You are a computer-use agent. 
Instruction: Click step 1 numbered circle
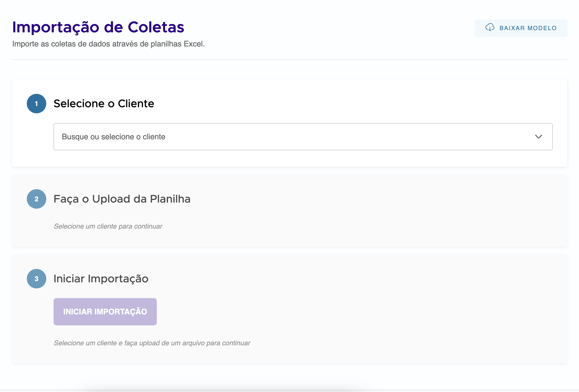(36, 104)
